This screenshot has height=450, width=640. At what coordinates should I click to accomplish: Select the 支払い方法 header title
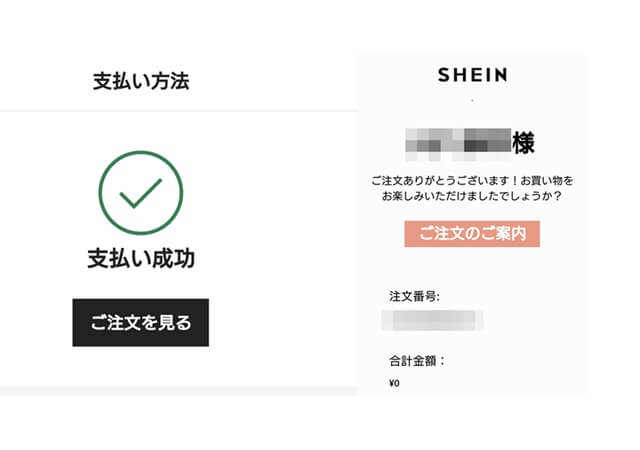[x=141, y=81]
